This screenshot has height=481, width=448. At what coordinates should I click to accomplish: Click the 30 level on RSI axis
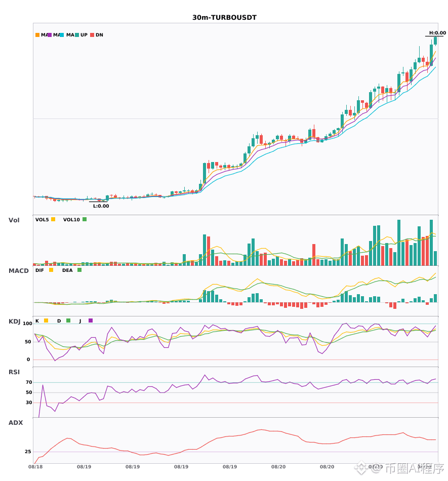pos(29,403)
